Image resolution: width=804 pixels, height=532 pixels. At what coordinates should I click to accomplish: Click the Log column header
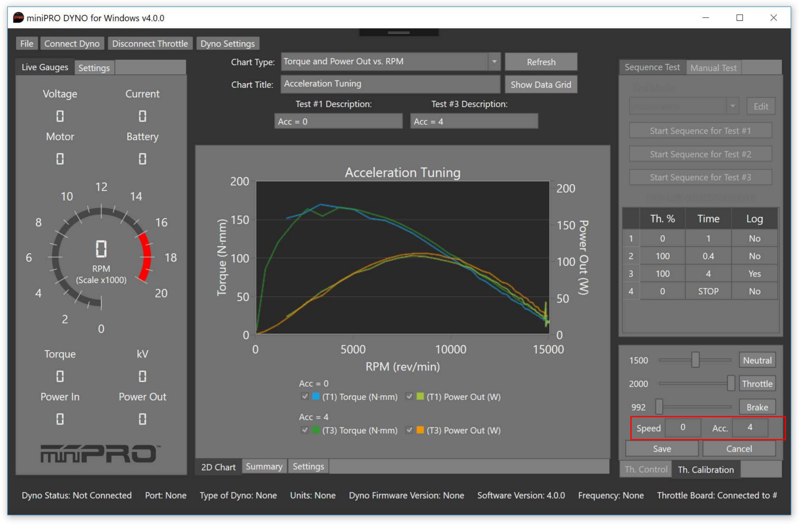point(754,219)
